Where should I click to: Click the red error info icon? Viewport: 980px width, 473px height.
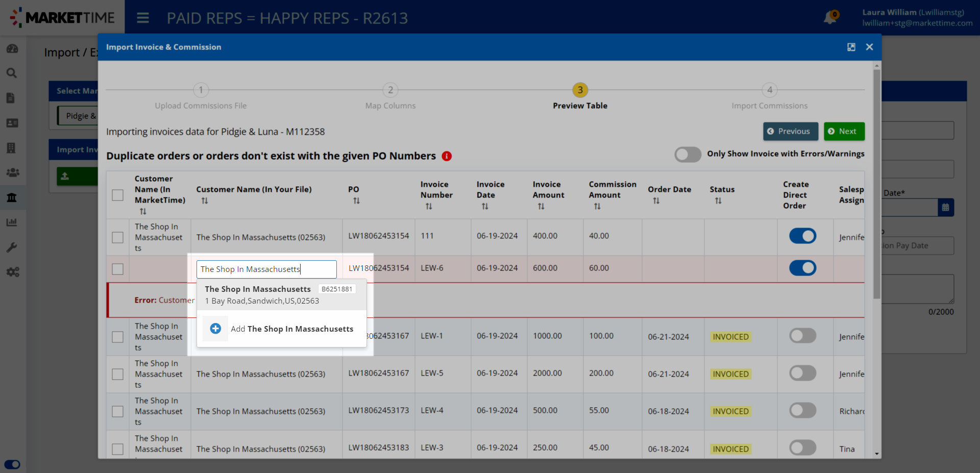coord(447,156)
